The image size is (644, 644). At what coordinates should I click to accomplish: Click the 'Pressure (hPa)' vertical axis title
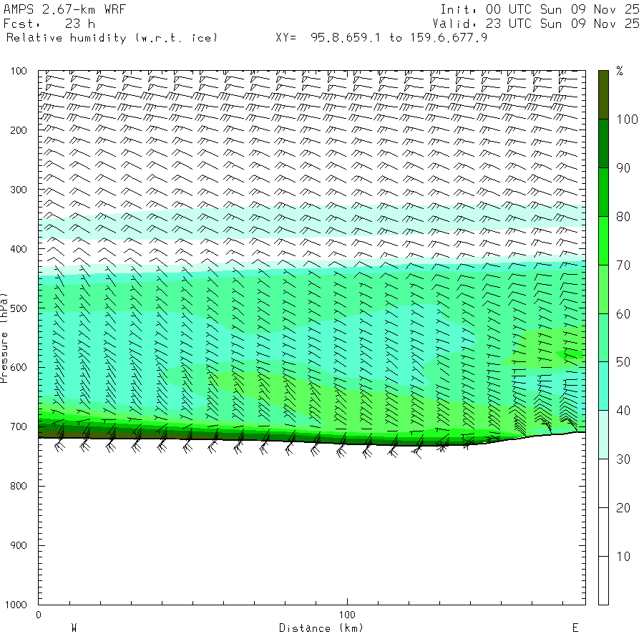pyautogui.click(x=4, y=338)
